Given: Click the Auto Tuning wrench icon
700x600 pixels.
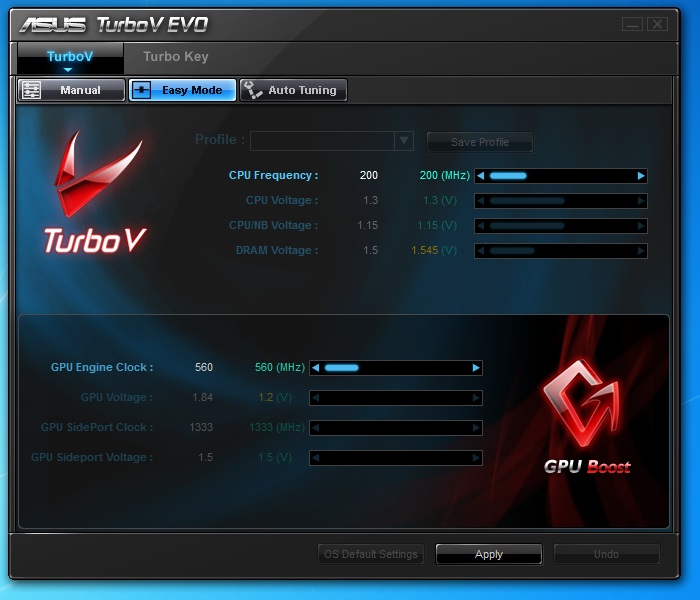Looking at the screenshot, I should tap(253, 90).
